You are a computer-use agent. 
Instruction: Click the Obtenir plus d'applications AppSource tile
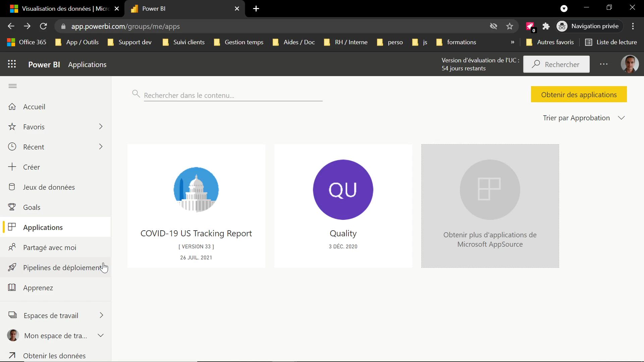click(490, 206)
